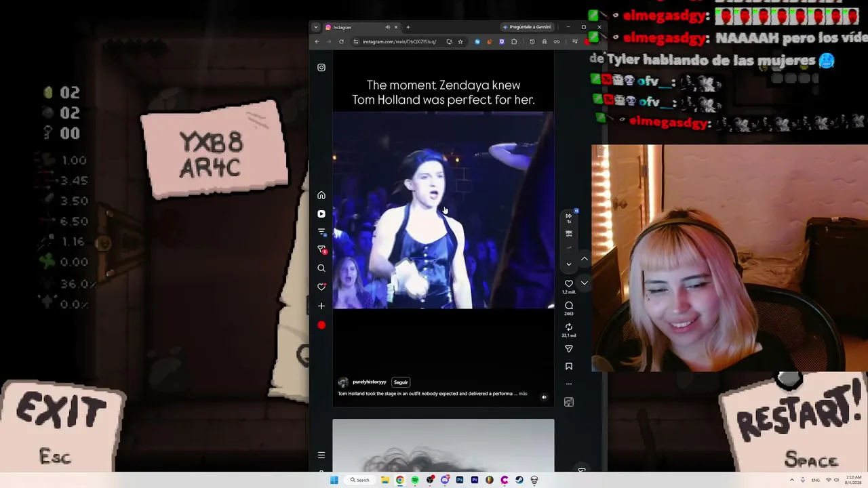The width and height of the screenshot is (868, 488).
Task: Open Instagram notifications heart in sidebar
Action: [321, 287]
